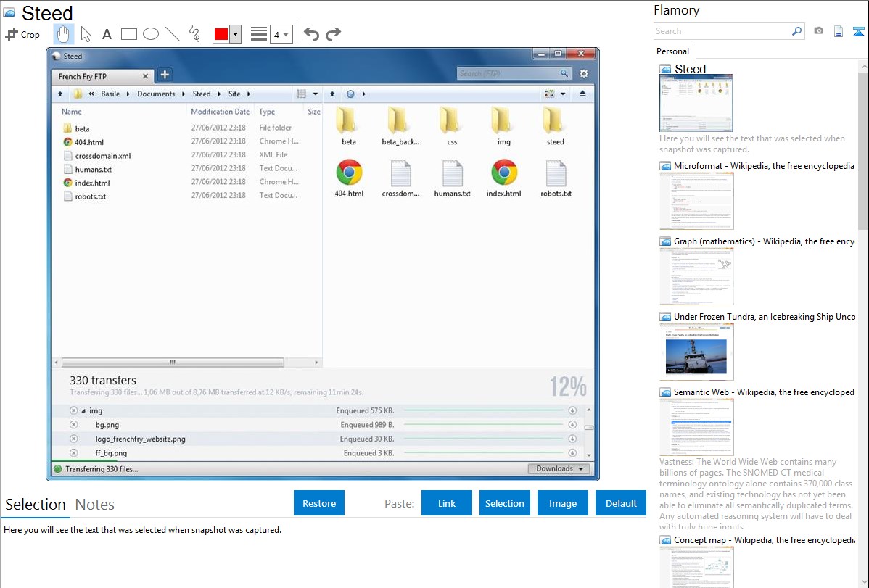869x588 pixels.
Task: Click the line thickness icon
Action: pos(259,34)
